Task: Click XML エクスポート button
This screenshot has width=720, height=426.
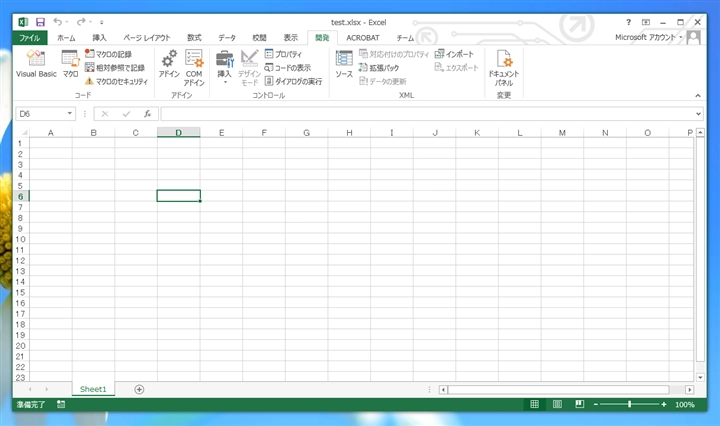Action: tap(456, 67)
